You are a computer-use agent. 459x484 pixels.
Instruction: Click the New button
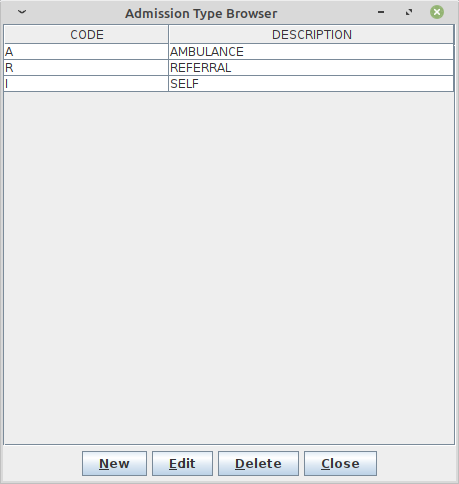(114, 463)
